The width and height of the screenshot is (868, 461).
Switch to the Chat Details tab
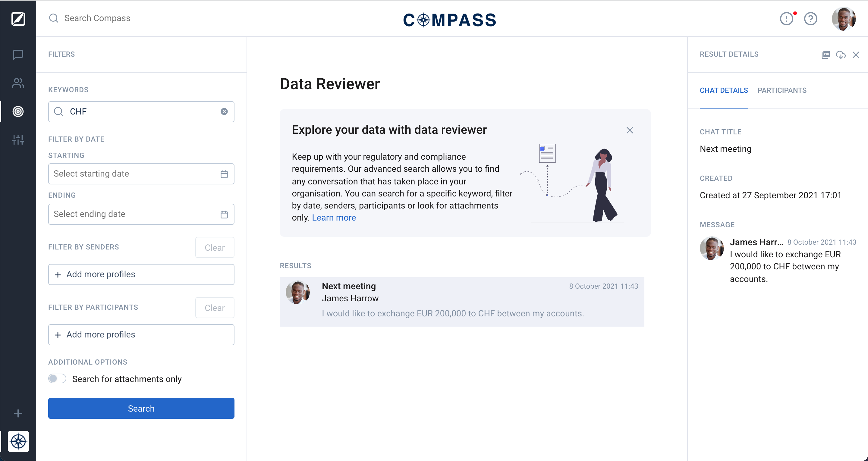pos(724,90)
